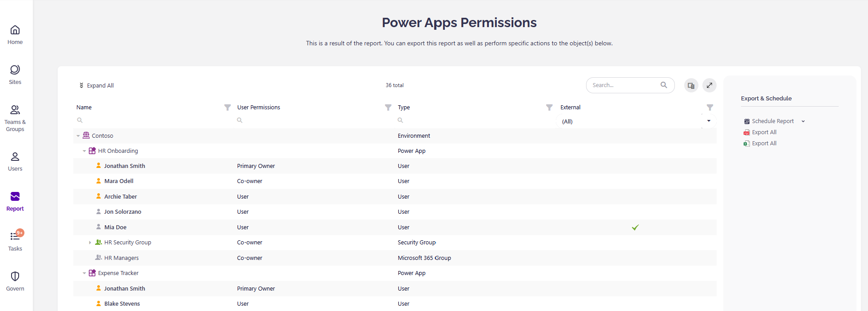The height and width of the screenshot is (311, 868).
Task: Click the PDF Export All icon
Action: point(747,132)
